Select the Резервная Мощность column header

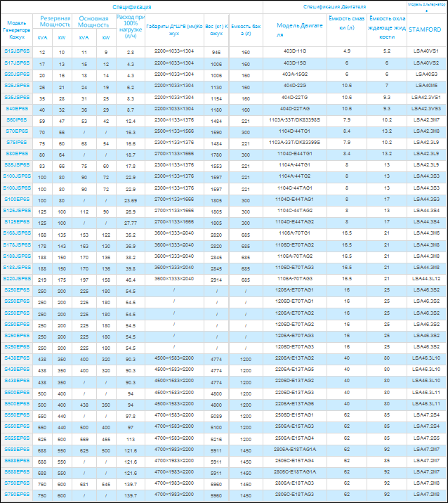tap(54, 21)
